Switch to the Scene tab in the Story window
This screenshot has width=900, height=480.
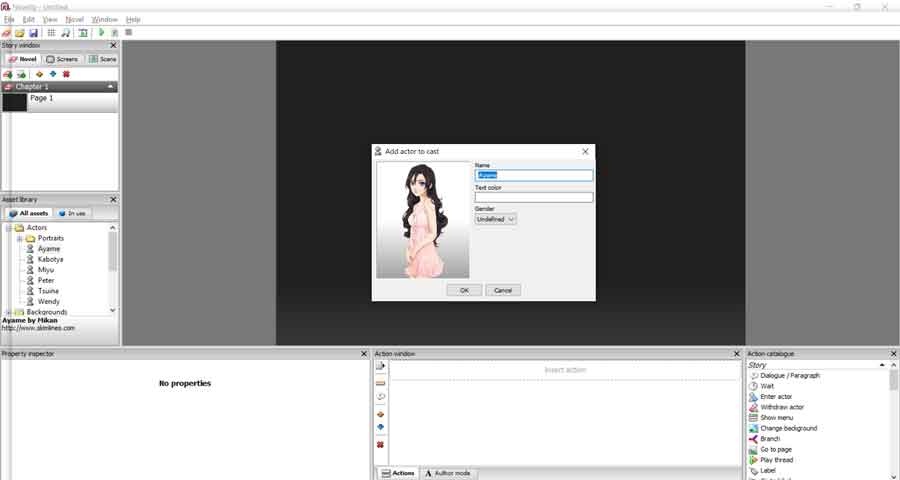click(103, 59)
